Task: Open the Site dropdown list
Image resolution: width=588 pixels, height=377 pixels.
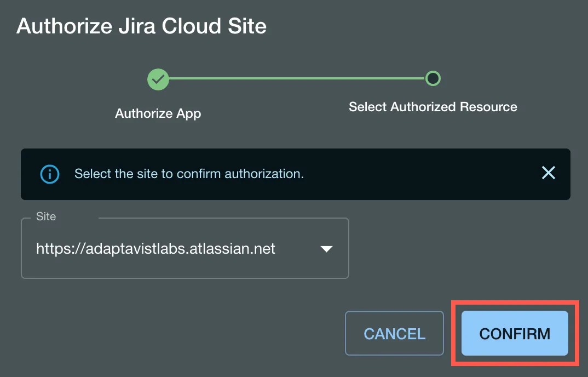Action: pos(185,248)
